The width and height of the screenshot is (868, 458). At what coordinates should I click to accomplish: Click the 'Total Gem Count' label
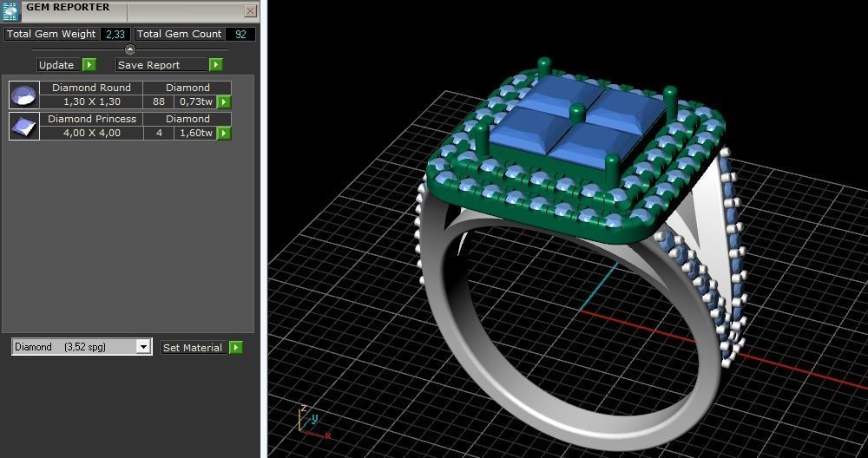point(180,35)
